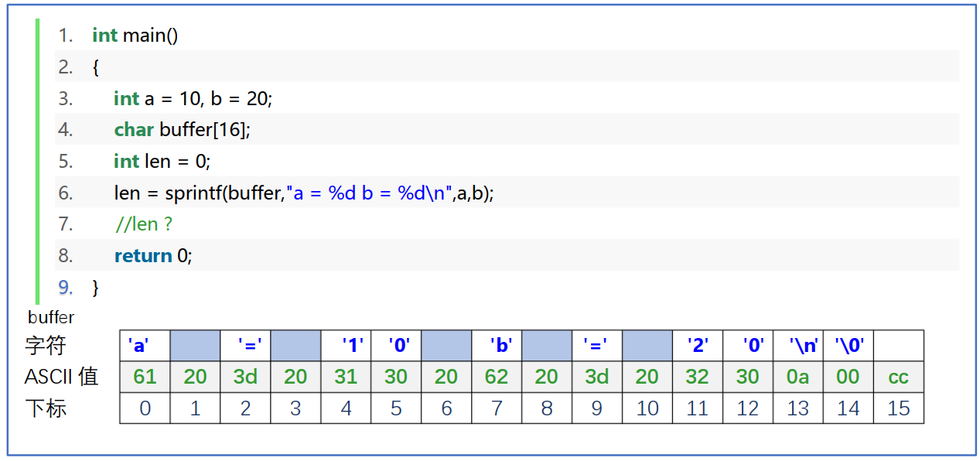The image size is (980, 461).
Task: Click the 'return 0;' statement
Action: coord(152,255)
